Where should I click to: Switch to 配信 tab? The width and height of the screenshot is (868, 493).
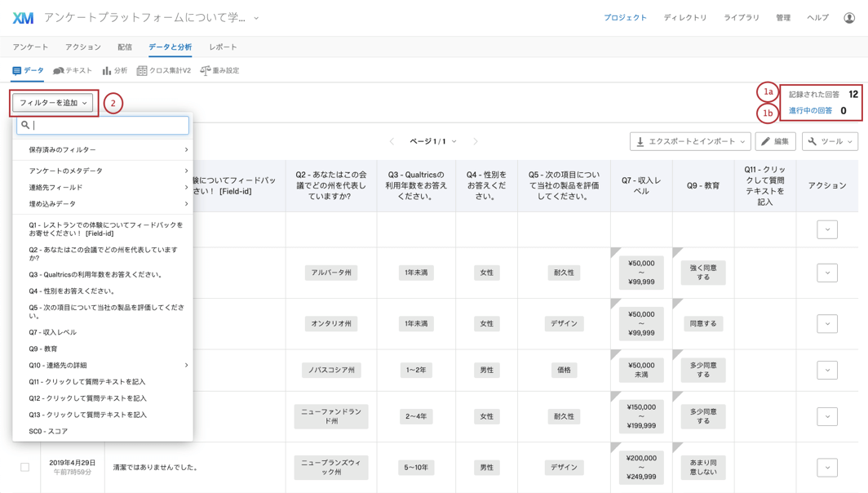click(x=125, y=47)
